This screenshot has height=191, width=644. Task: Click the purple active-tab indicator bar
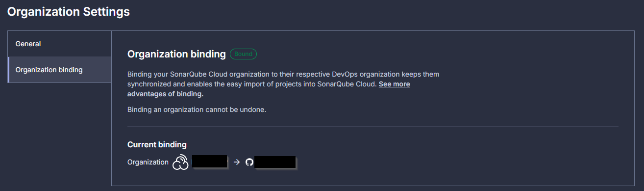pos(8,70)
